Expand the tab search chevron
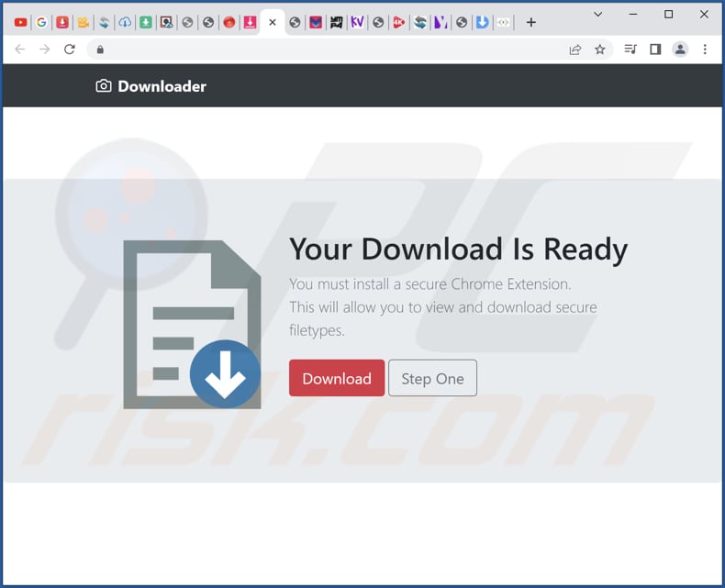 (598, 14)
